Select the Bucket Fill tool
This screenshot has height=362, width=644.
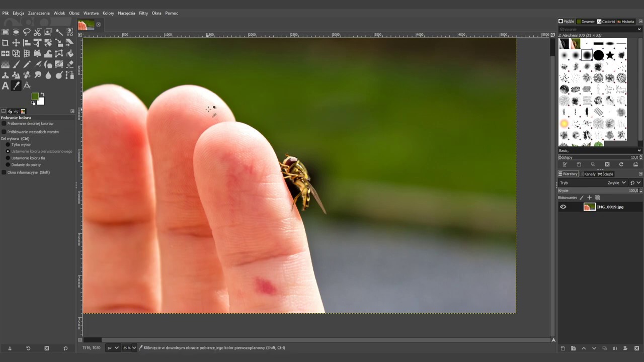(70, 53)
